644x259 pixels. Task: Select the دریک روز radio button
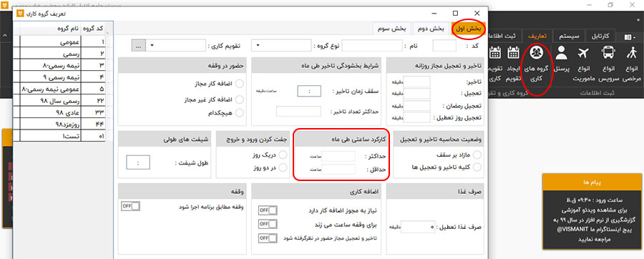click(x=283, y=155)
